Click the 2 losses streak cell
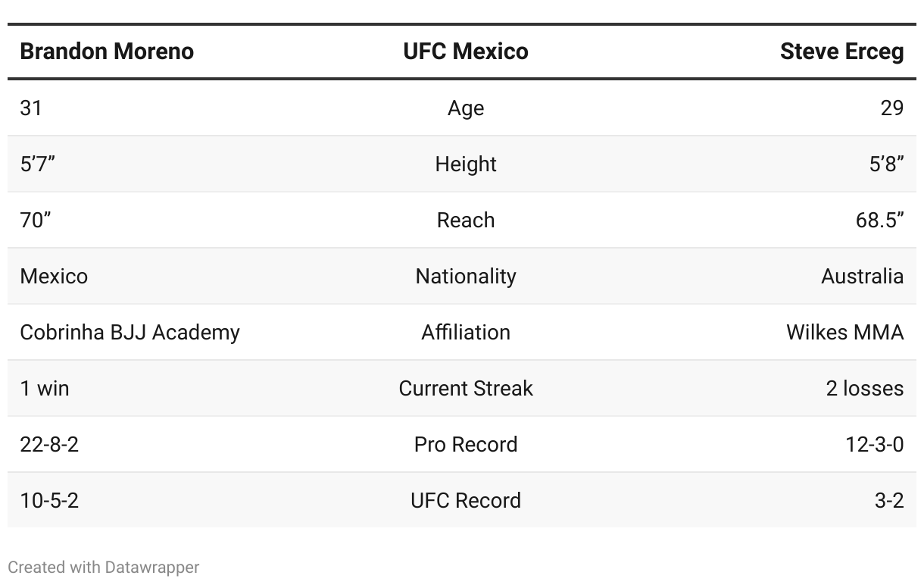 pyautogui.click(x=864, y=389)
